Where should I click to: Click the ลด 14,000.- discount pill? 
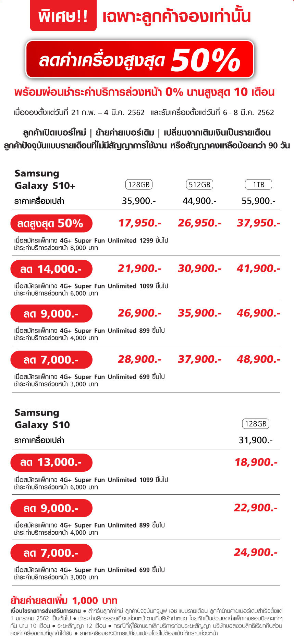(51, 269)
